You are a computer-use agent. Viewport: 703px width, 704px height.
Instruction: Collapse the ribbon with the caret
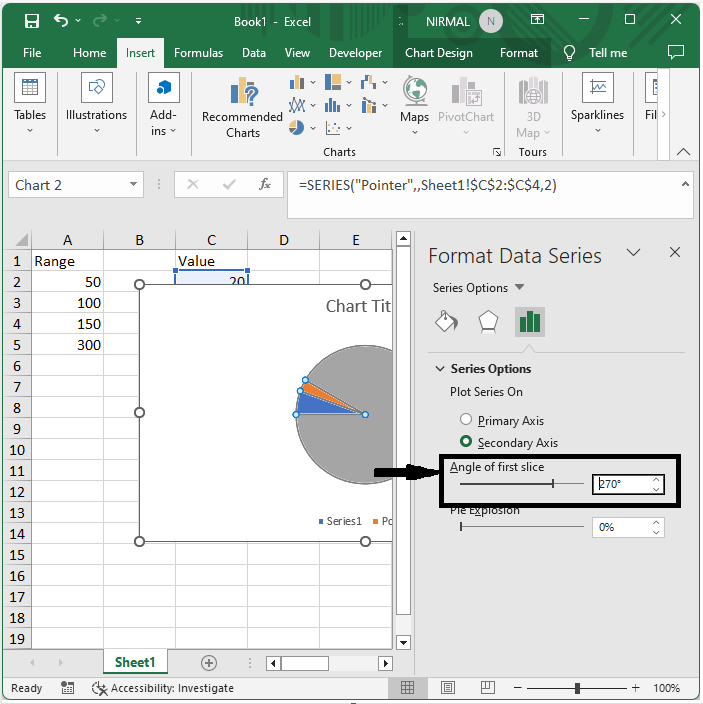click(683, 152)
